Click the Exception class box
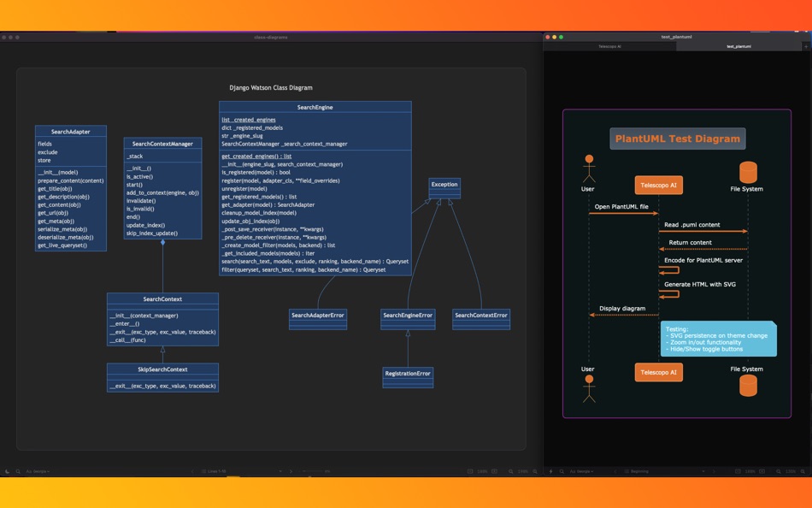 pos(444,188)
